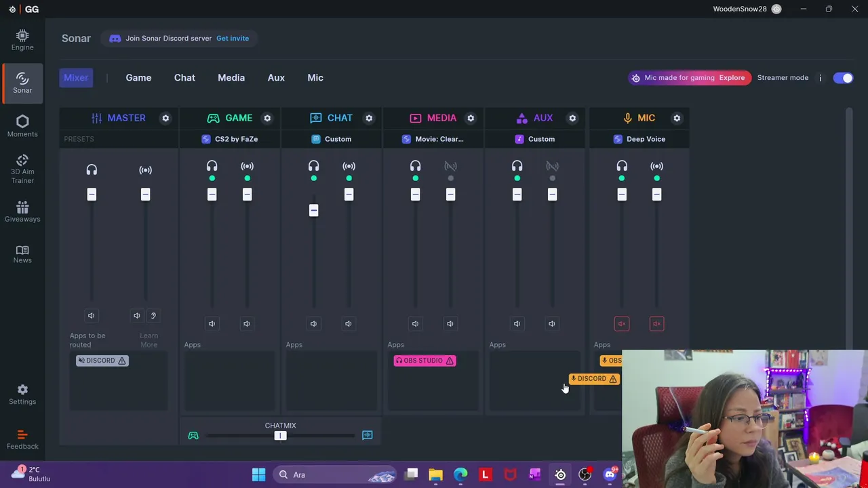Click the MASTER stream broadcast icon

click(145, 169)
